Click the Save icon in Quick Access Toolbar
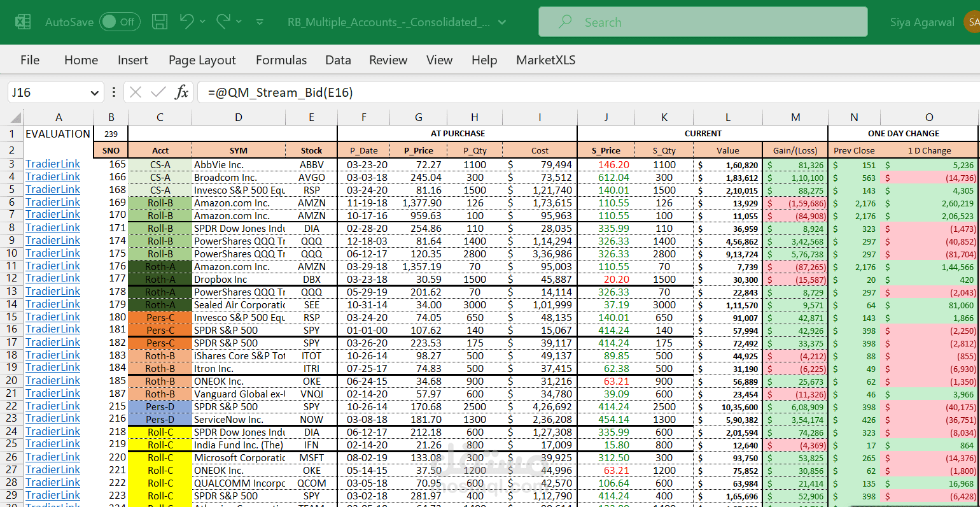The height and width of the screenshot is (507, 980). [x=160, y=21]
